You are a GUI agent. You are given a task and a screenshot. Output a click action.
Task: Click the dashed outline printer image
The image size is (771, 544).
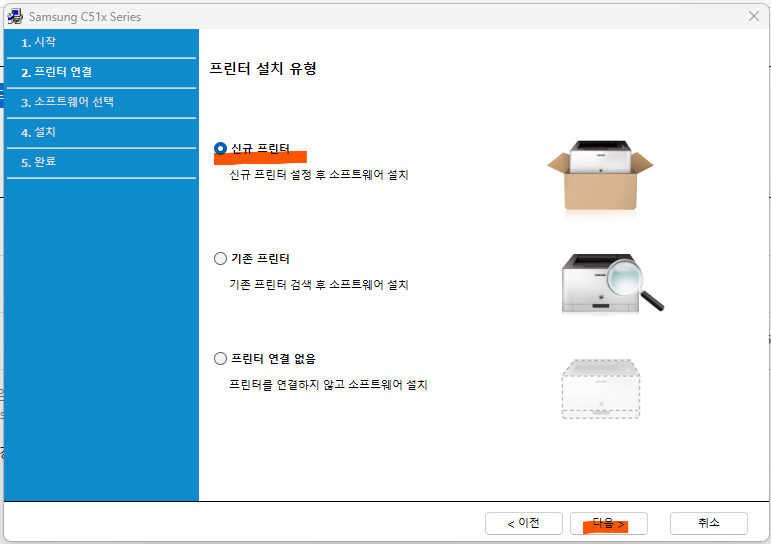pyautogui.click(x=601, y=390)
